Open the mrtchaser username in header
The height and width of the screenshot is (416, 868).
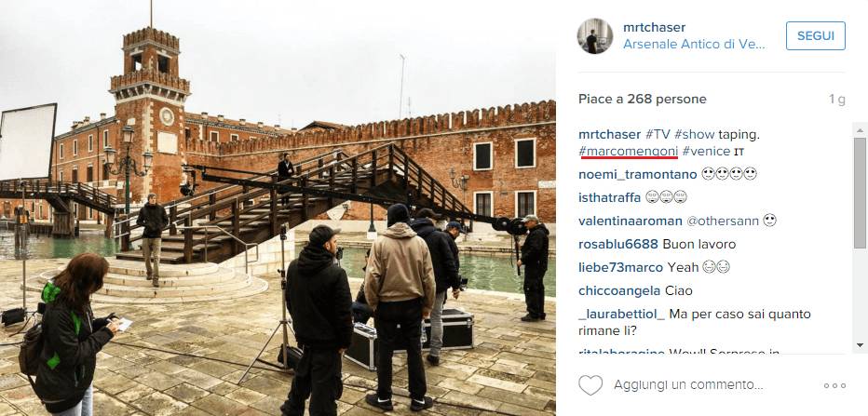[655, 27]
